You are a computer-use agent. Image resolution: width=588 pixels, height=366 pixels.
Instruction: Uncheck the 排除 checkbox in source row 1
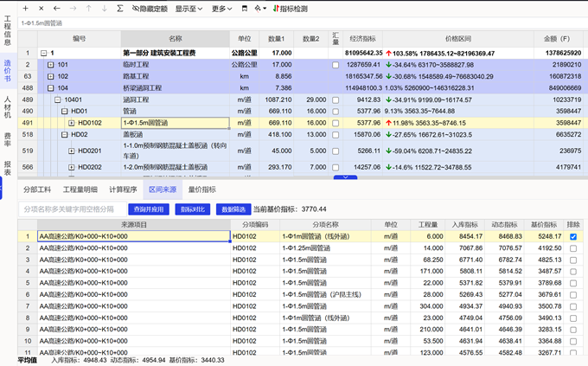(x=573, y=236)
